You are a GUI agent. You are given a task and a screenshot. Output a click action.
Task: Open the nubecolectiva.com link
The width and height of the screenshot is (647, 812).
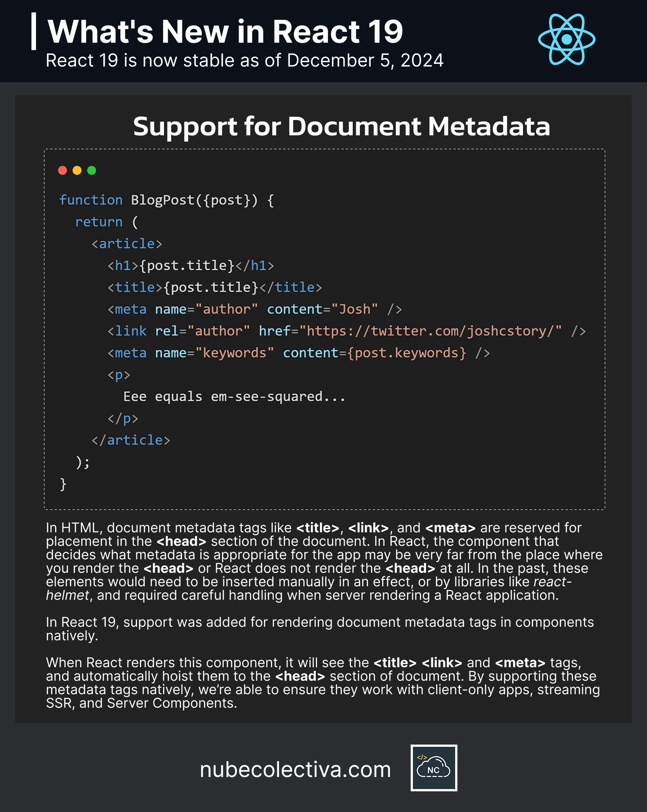pyautogui.click(x=295, y=769)
